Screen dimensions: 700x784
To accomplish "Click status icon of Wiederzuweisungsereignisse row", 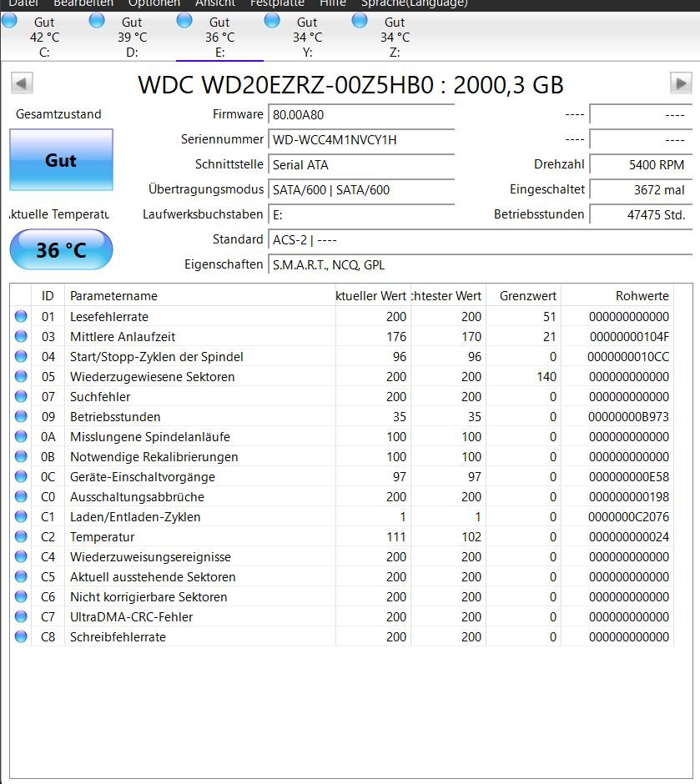I will [21, 556].
